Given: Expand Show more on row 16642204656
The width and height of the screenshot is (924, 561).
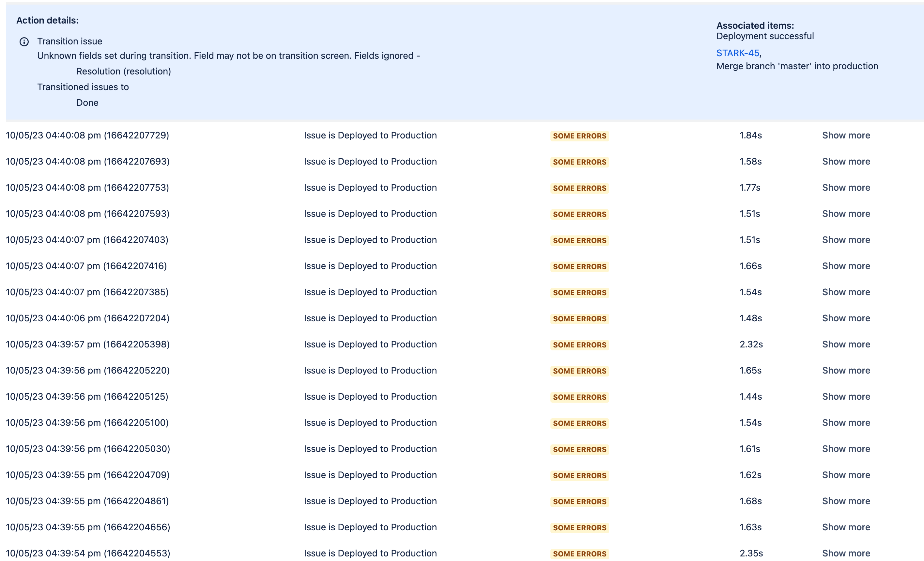Looking at the screenshot, I should [846, 527].
